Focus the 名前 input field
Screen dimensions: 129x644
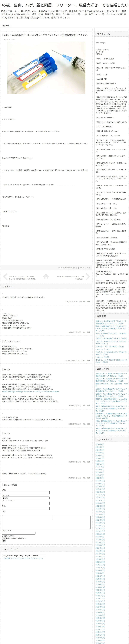[x=26, y=493]
